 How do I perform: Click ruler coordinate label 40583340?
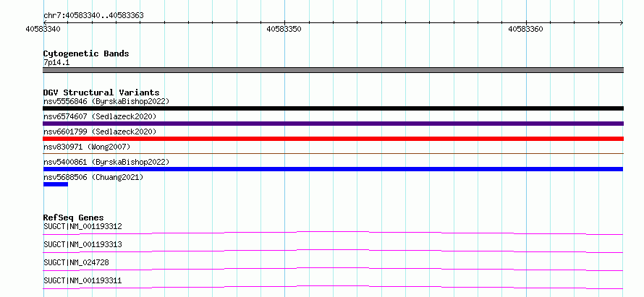(x=43, y=29)
